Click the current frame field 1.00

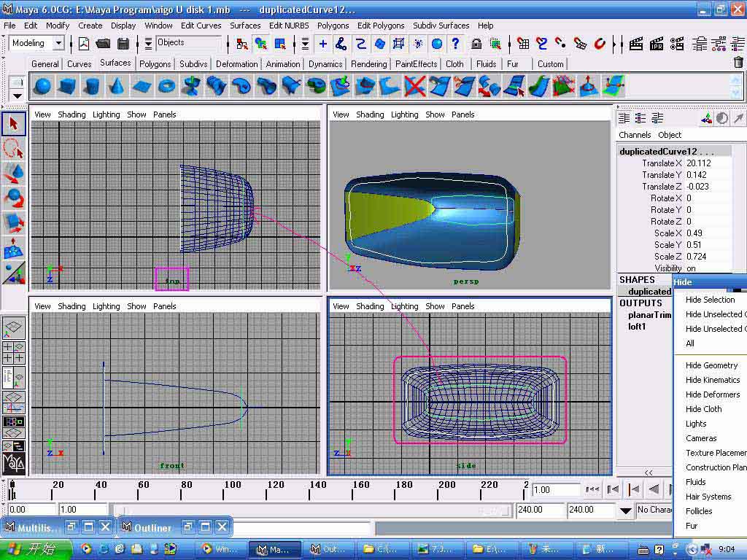click(x=555, y=489)
